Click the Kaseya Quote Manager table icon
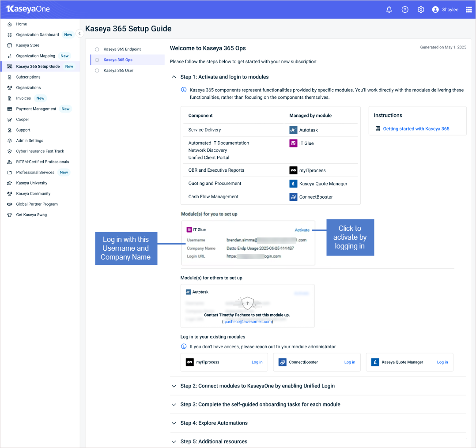Viewport: 476px width, 448px height. tap(293, 183)
